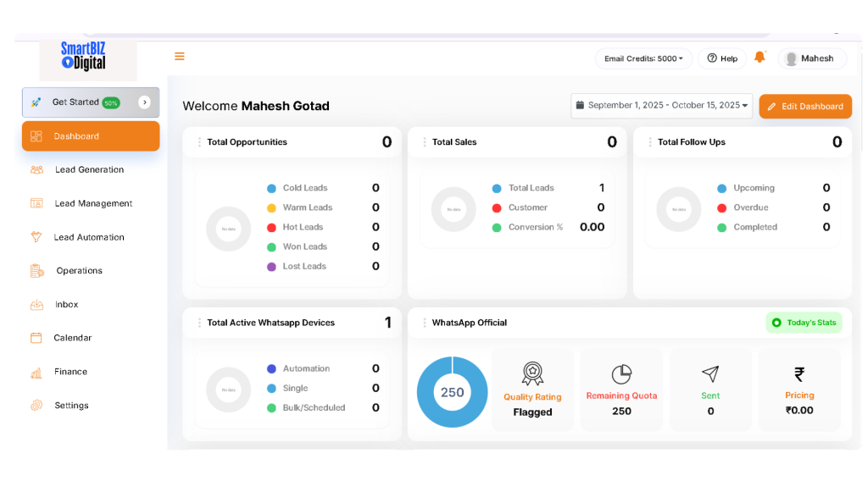Open the Dashboard menu item

(91, 136)
